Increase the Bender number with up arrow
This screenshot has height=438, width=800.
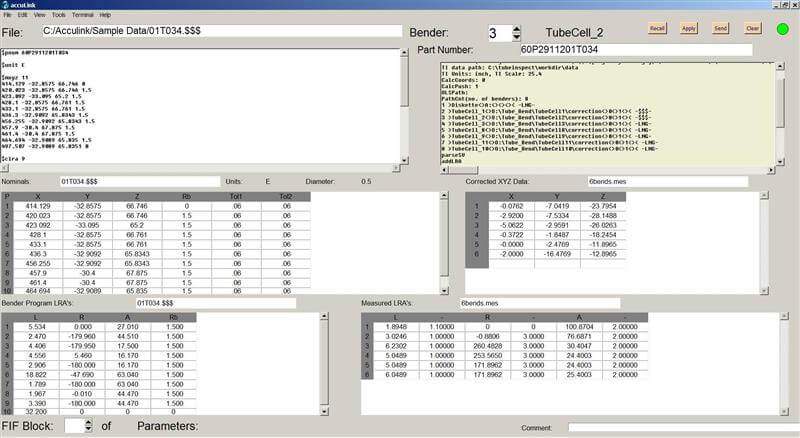pos(516,30)
